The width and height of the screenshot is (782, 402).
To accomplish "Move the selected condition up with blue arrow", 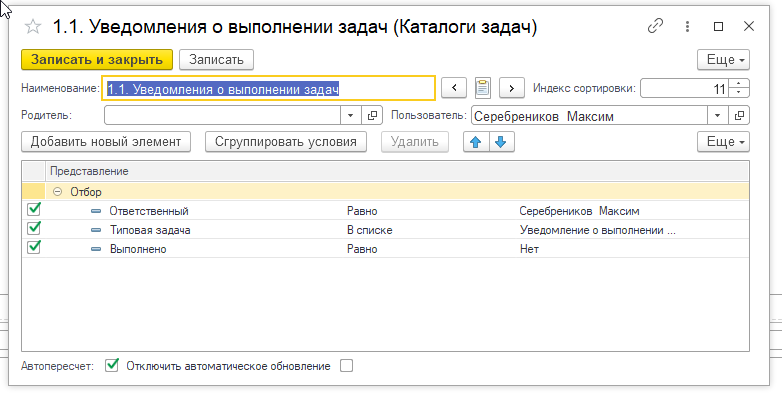I will pyautogui.click(x=477, y=141).
